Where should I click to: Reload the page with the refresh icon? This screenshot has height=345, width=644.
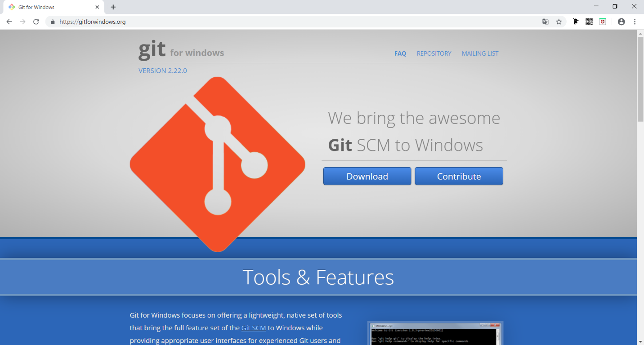[x=36, y=22]
